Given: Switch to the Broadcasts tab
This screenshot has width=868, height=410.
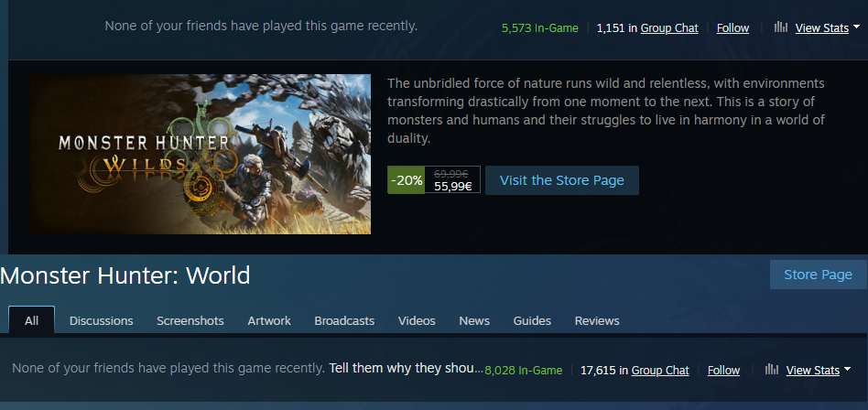Looking at the screenshot, I should [x=344, y=321].
